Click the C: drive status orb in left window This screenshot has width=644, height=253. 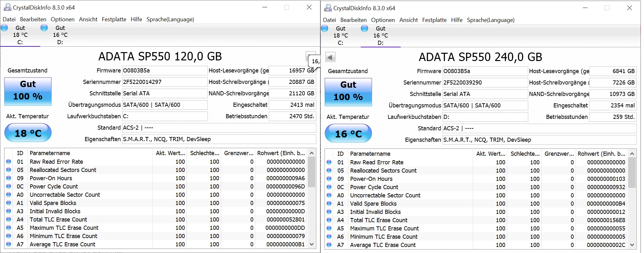[x=4, y=28]
